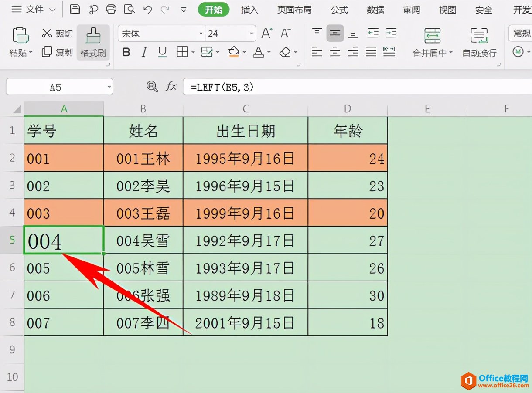Click cell containing 003王磊
The image size is (532, 393).
pos(143,213)
